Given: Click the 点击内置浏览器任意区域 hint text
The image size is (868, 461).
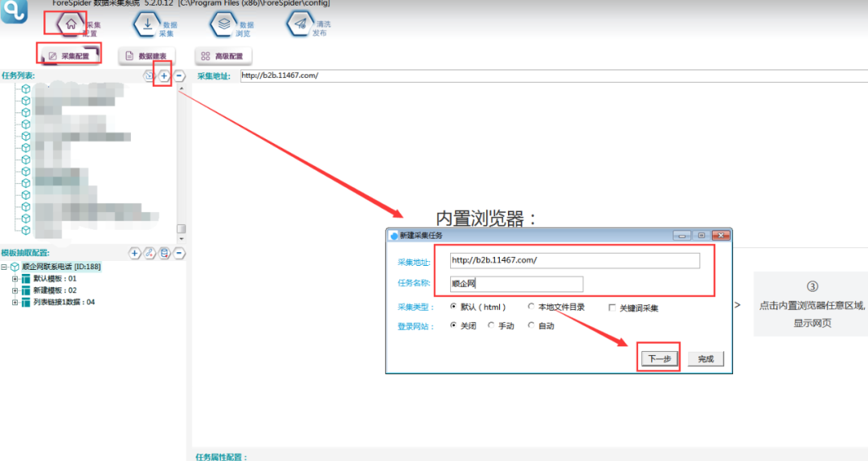Looking at the screenshot, I should [x=812, y=305].
